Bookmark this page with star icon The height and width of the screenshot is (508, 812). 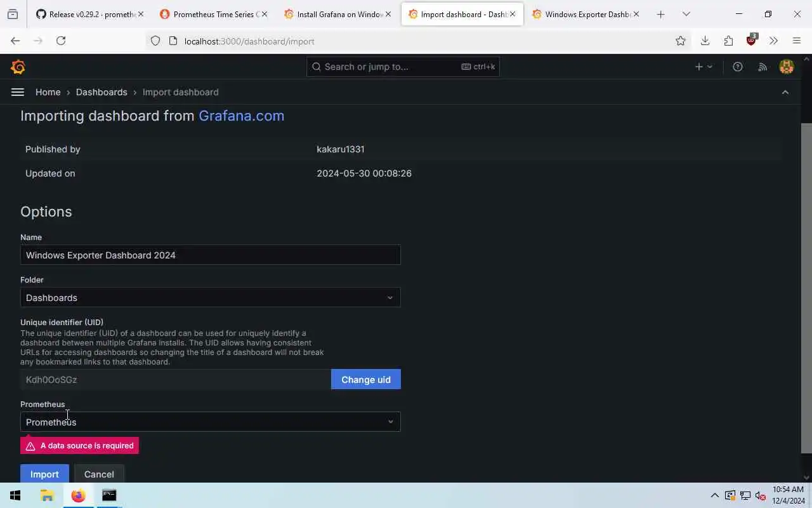[681, 41]
